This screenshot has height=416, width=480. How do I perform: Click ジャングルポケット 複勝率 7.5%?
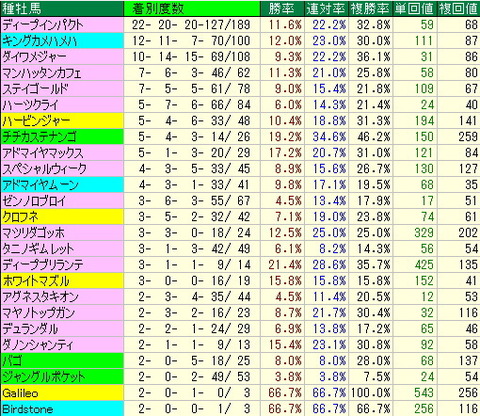click(377, 377)
